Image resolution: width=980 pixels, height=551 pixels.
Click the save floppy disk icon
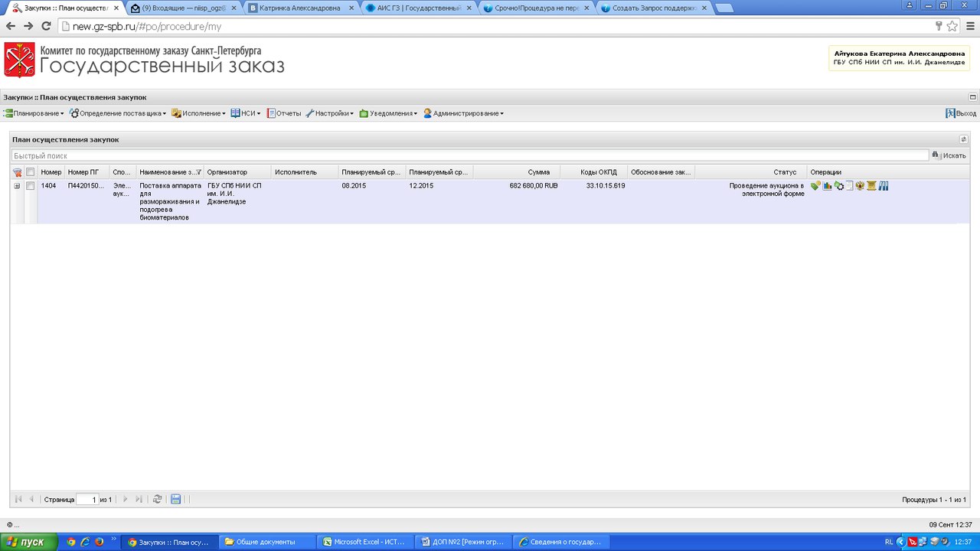[175, 499]
